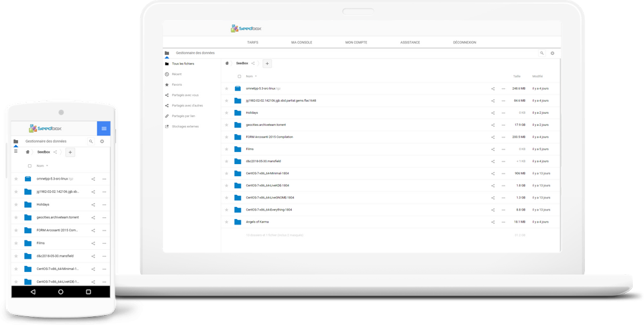Open more actions for d&c2018-05-30.mansfield on laptop
Image resolution: width=644 pixels, height=325 pixels.
tap(503, 161)
